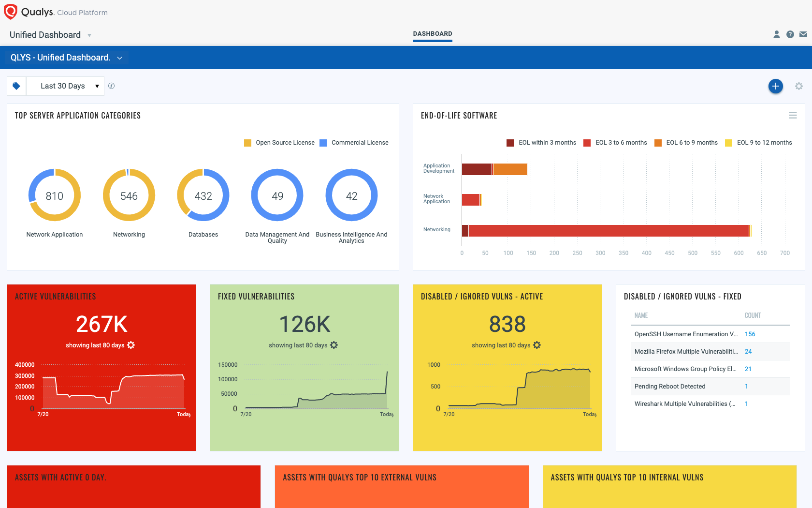
Task: Open the OpenSSH Username Enumeration count link
Action: (x=750, y=334)
